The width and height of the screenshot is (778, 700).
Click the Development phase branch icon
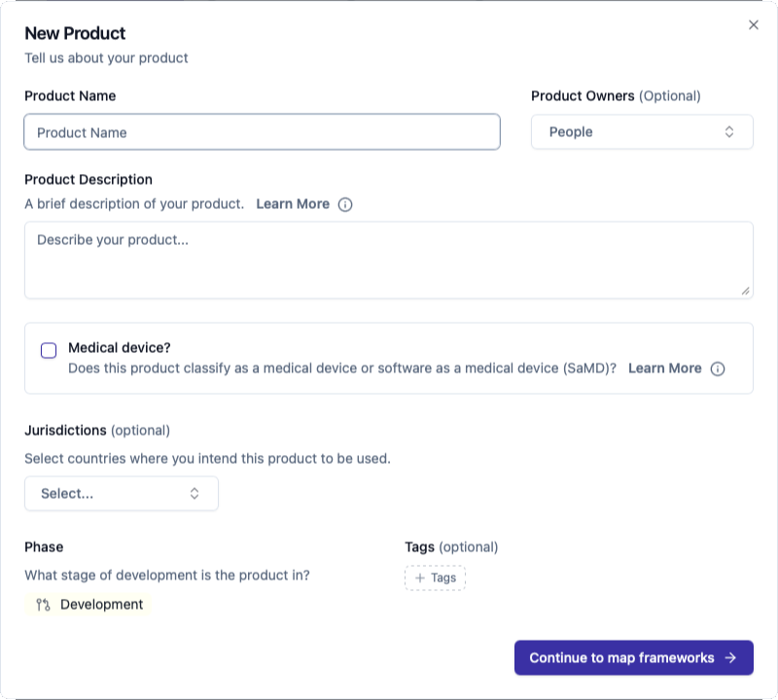point(43,605)
